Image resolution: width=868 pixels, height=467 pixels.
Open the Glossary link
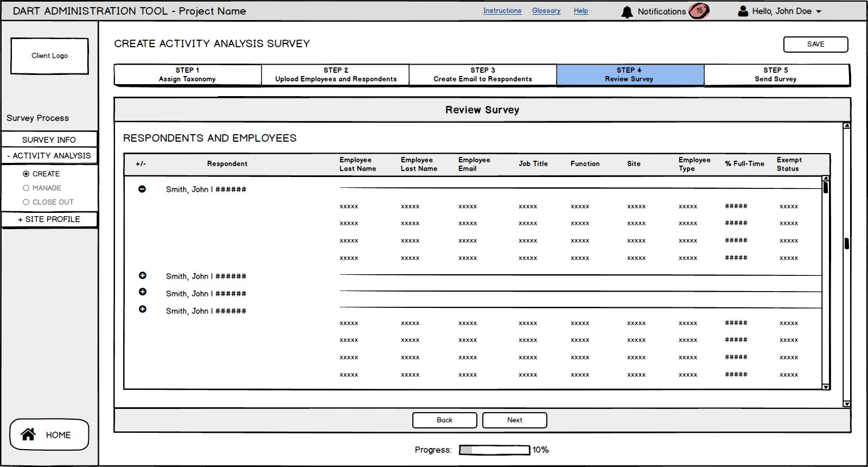[546, 11]
